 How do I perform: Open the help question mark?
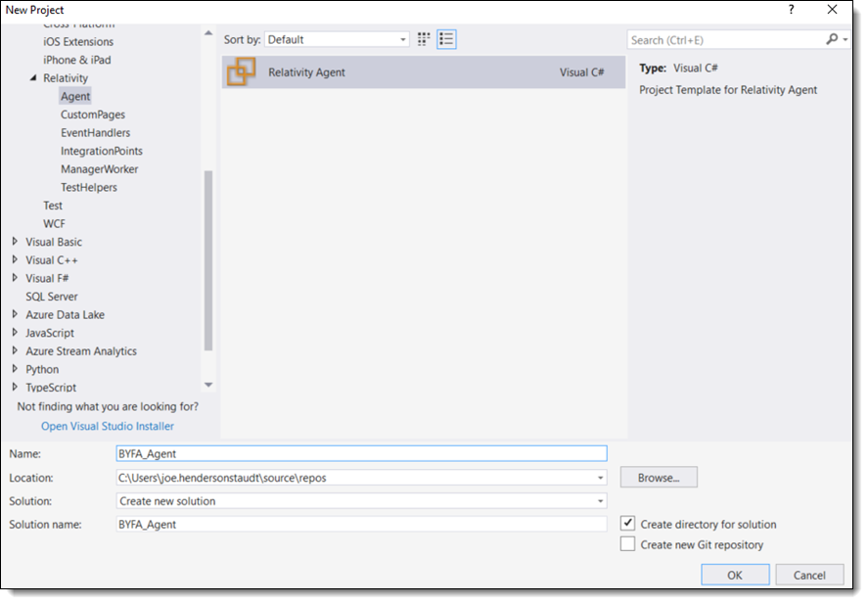coord(791,10)
